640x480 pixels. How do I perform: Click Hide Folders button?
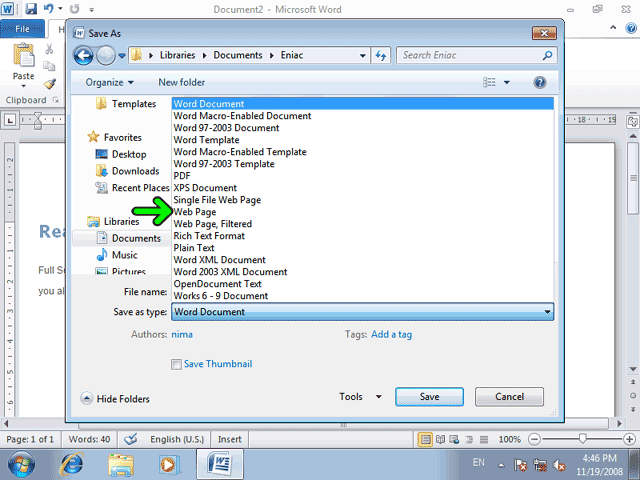tap(116, 399)
